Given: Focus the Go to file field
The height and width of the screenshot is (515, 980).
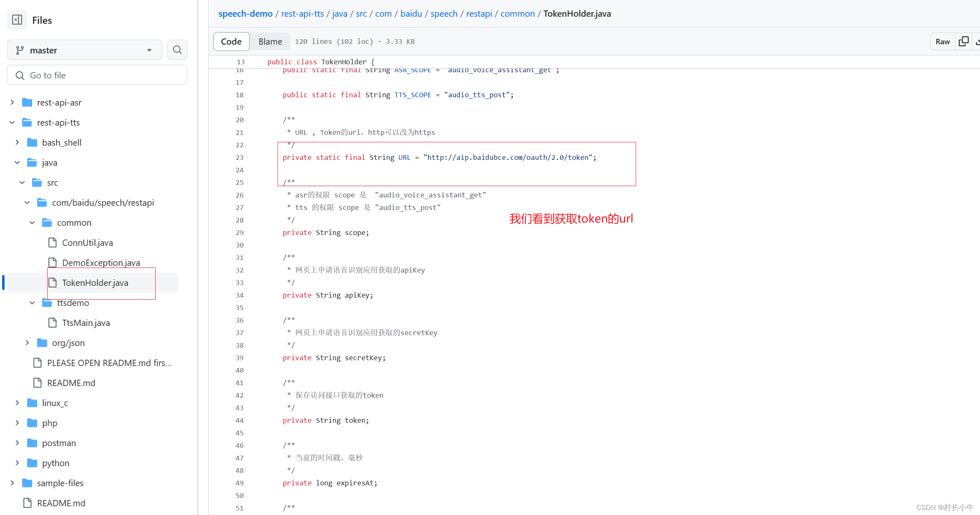Looking at the screenshot, I should (97, 75).
